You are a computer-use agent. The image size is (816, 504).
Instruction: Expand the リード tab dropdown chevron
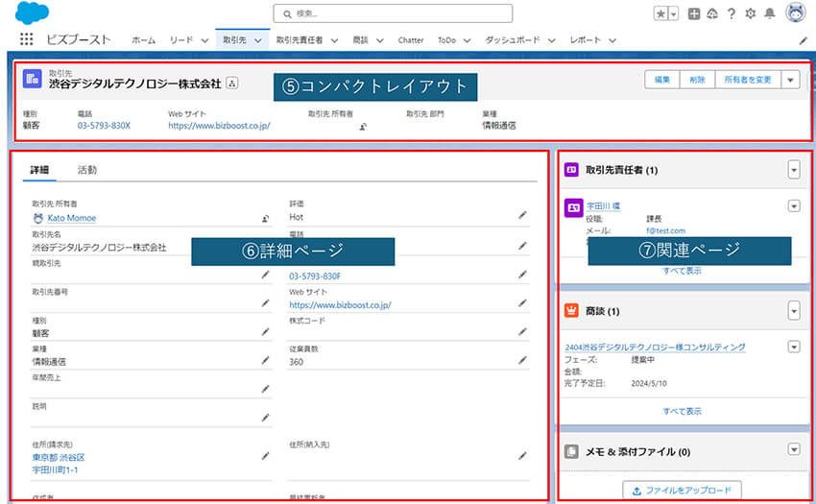204,40
